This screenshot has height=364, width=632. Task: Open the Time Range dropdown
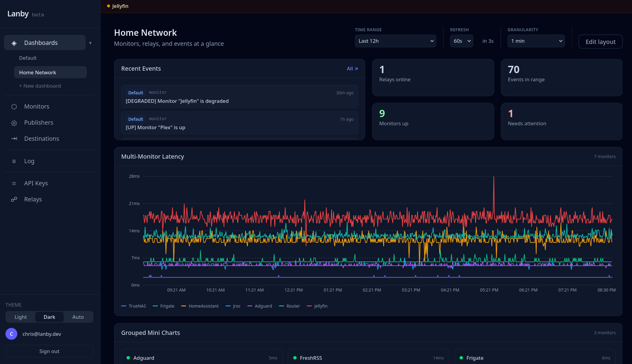coord(395,41)
